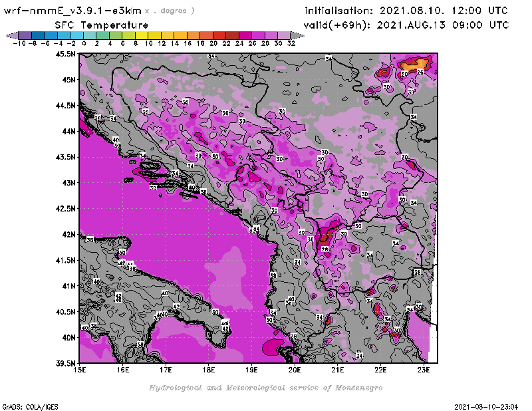Click the longitude label '22E'
Viewport: 532px width, 411px height.
[380, 370]
